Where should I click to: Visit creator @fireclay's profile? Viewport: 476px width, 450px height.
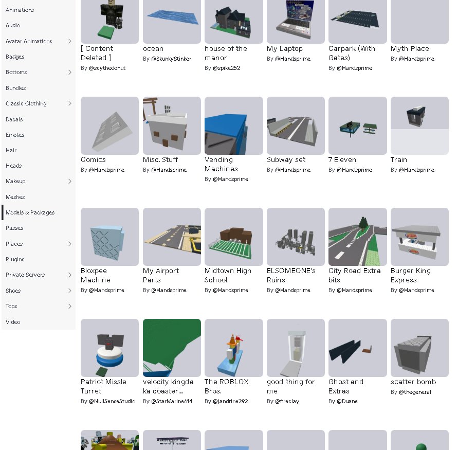[287, 401]
